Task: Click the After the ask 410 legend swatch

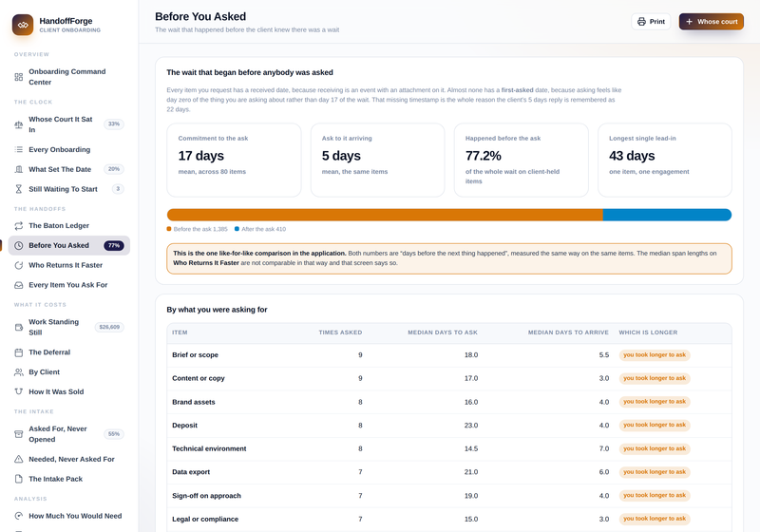Action: click(237, 229)
